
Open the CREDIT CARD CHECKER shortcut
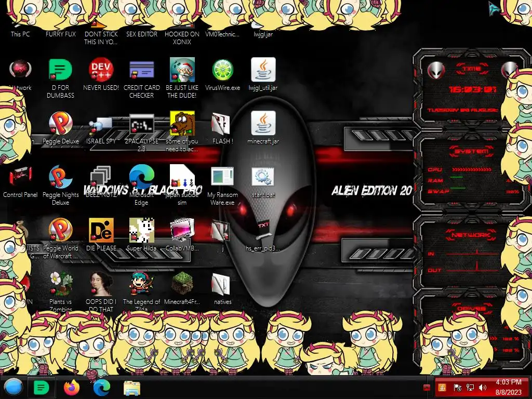point(141,70)
